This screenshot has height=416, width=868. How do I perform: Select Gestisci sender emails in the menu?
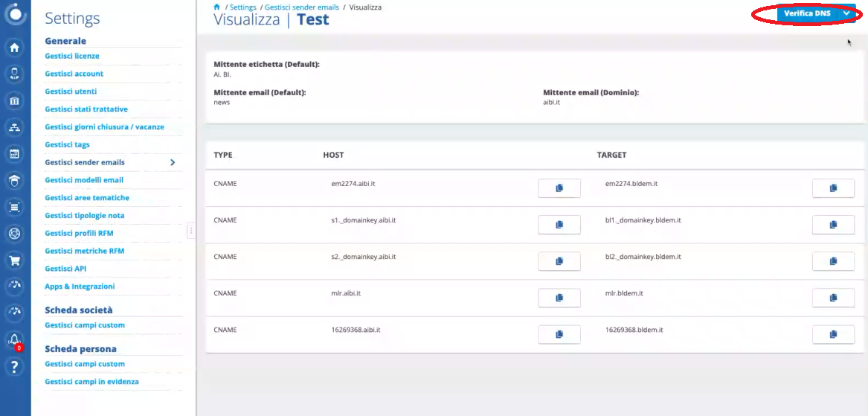pos(85,162)
